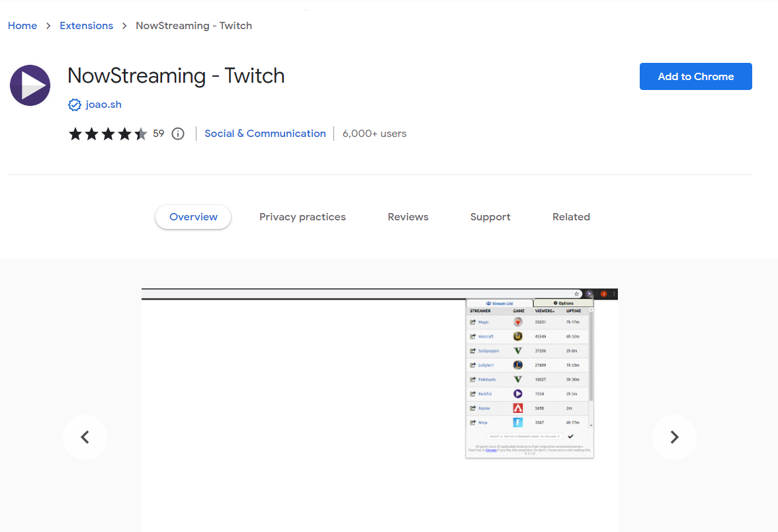
Task: Toggle the bookmark star in the browser toolbar
Action: [x=576, y=294]
